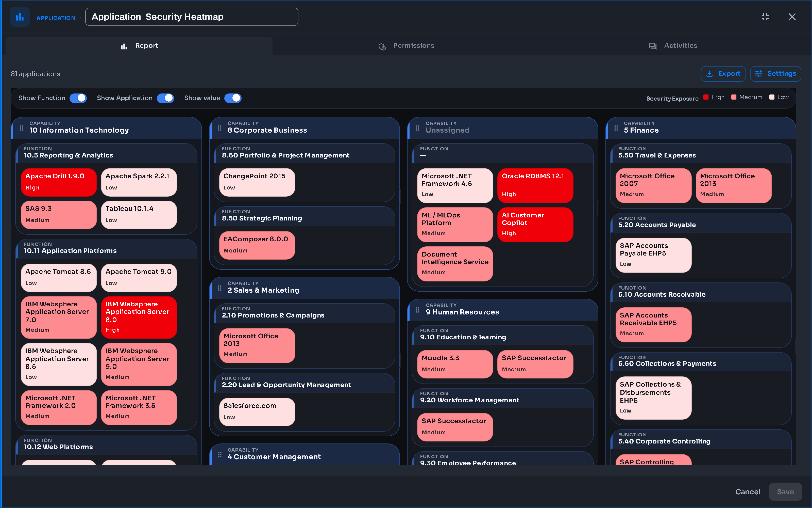
Task: Grab drag handle of 4 Customer Management
Action: click(x=219, y=455)
